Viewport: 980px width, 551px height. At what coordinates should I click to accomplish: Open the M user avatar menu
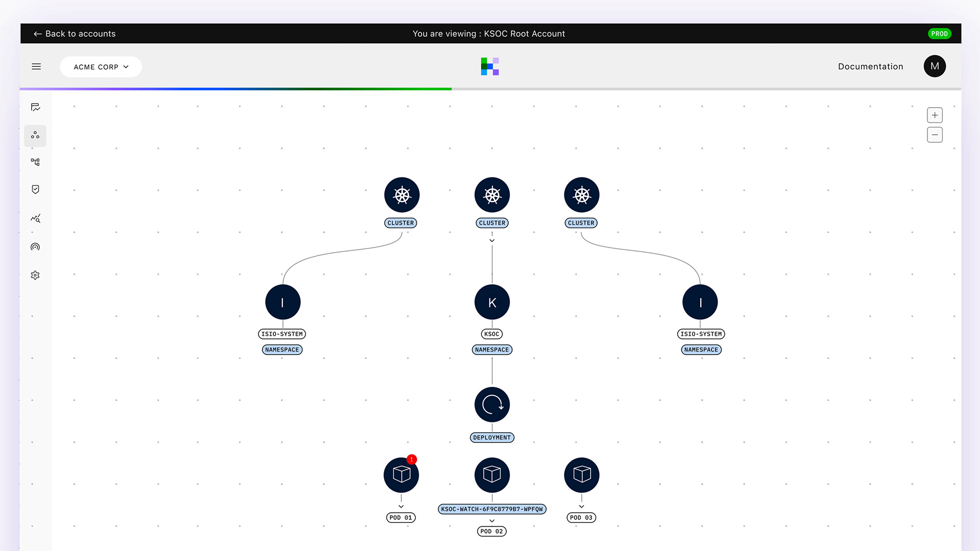[x=935, y=66]
